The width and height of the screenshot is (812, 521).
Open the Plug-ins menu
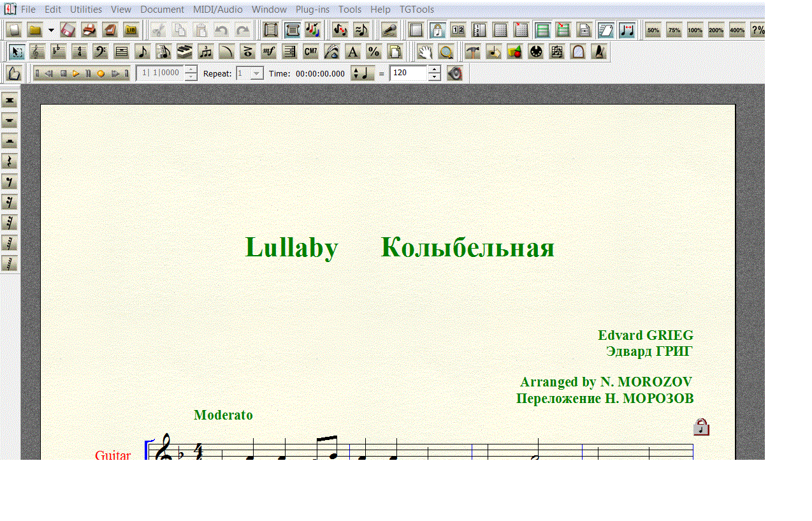pyautogui.click(x=312, y=10)
